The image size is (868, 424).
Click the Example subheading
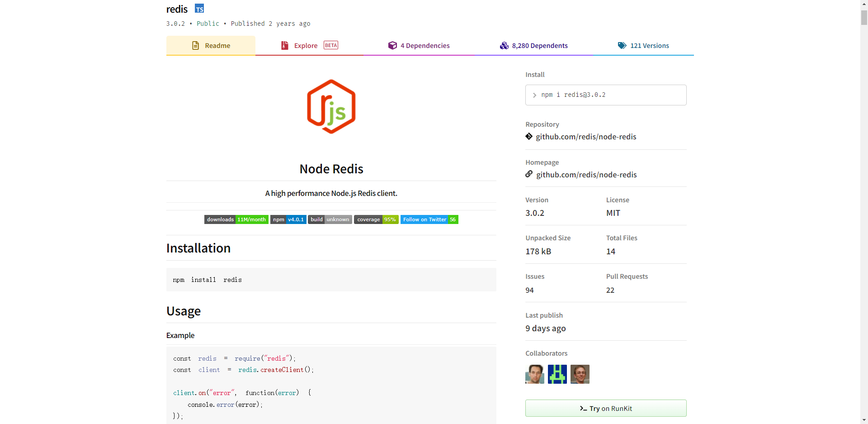click(180, 335)
